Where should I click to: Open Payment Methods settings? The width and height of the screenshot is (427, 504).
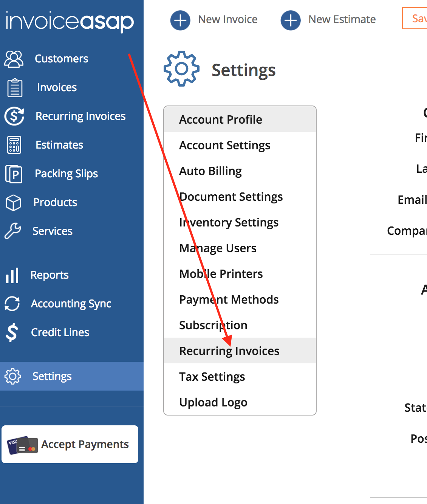click(x=229, y=300)
